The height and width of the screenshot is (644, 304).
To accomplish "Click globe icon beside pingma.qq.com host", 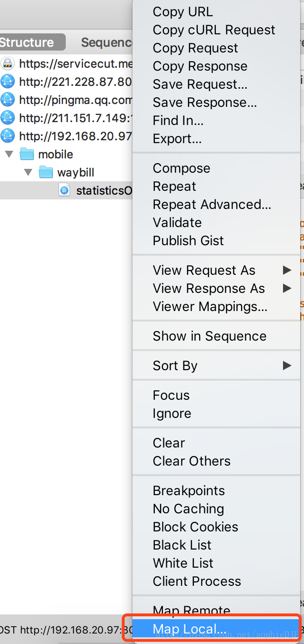I will [8, 100].
